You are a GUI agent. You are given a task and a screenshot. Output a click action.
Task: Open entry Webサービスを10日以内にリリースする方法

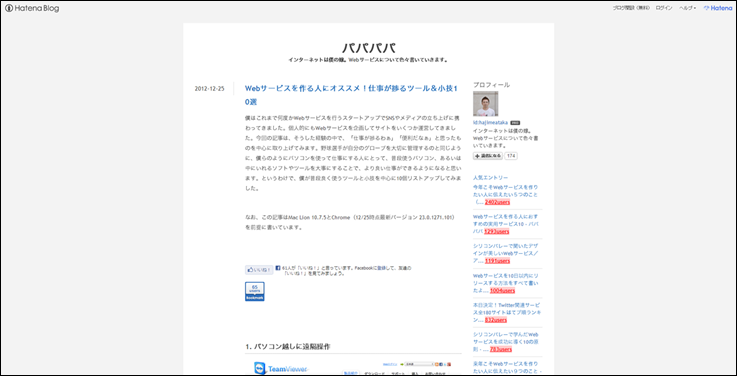coord(506,283)
